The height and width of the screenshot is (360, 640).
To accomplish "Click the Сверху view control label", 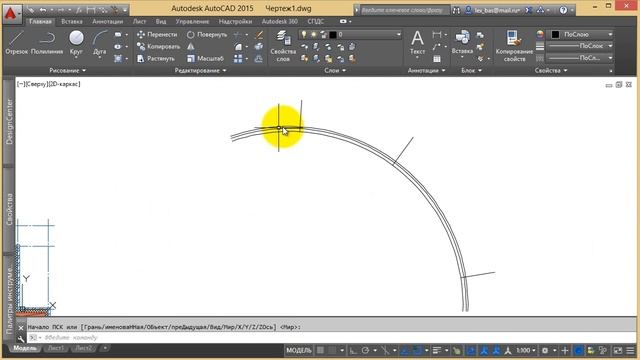I will [36, 84].
